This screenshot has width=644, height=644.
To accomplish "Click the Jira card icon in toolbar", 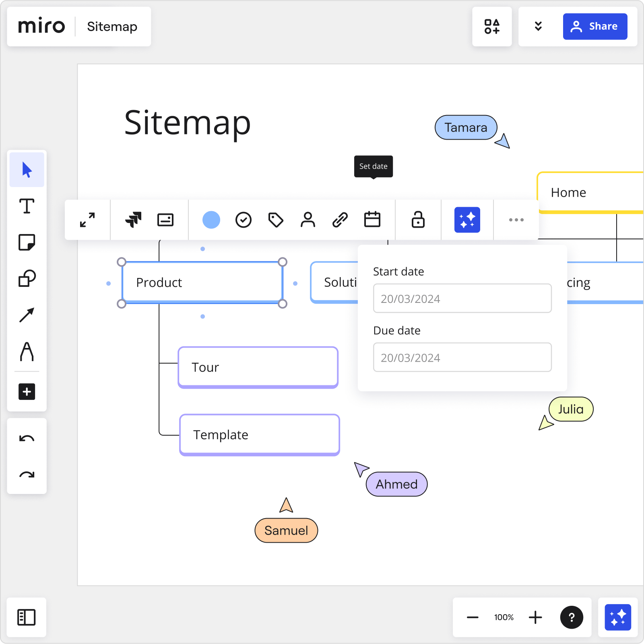I will point(133,220).
